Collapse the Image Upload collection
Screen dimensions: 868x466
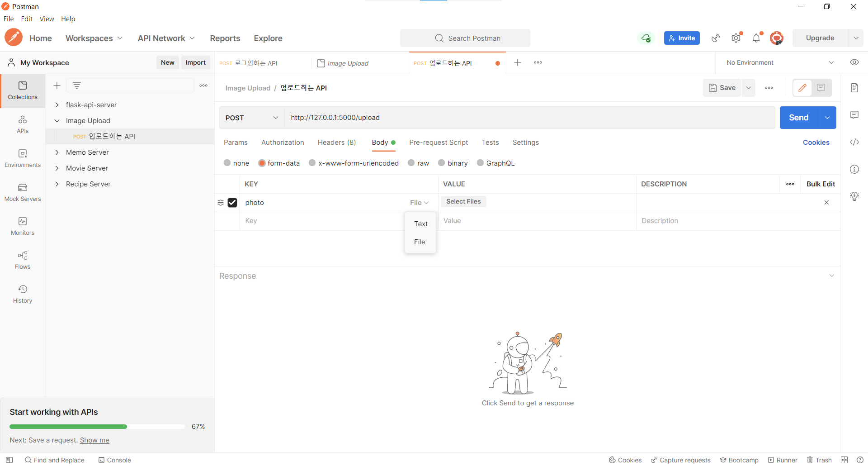57,121
